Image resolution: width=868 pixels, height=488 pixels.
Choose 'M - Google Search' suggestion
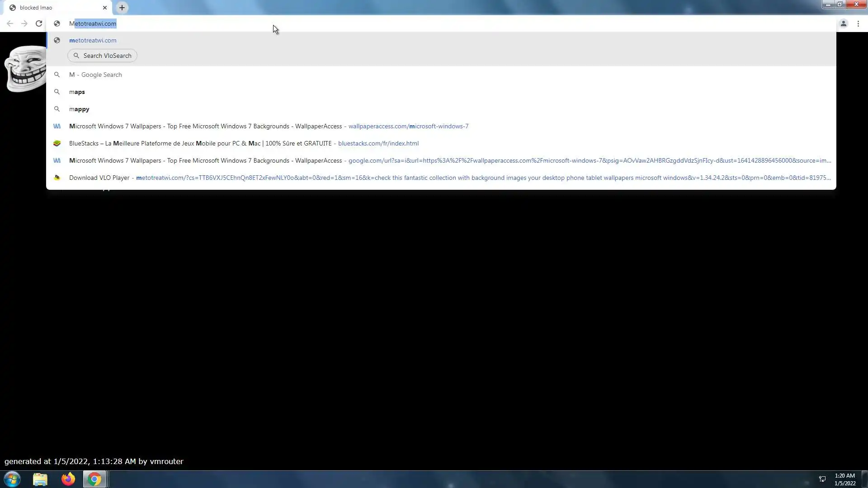click(95, 75)
